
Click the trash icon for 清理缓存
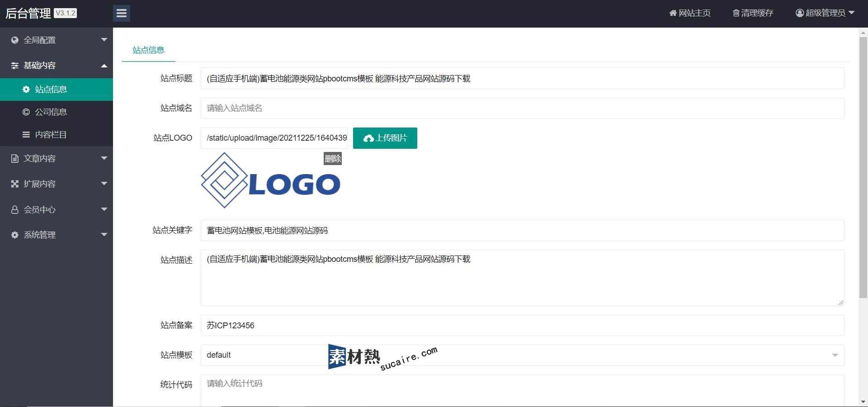point(736,13)
